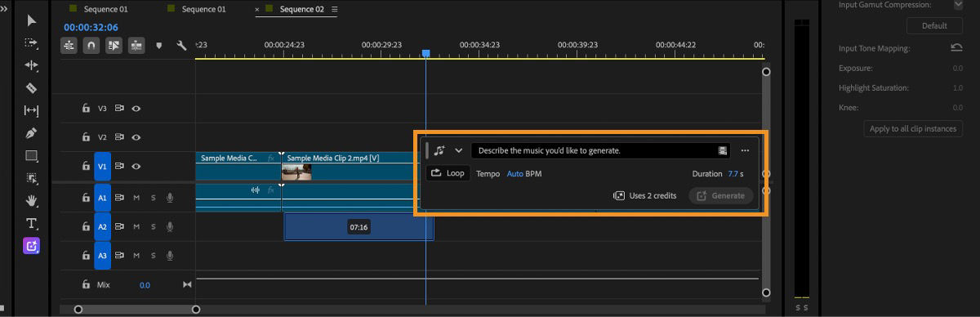Mute the A1 track
The width and height of the screenshot is (980, 317).
136,197
